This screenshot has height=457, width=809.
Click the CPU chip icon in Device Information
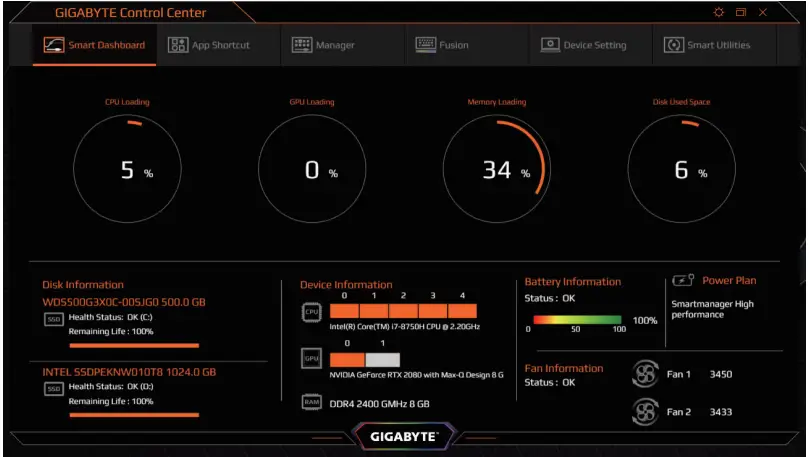tap(311, 312)
